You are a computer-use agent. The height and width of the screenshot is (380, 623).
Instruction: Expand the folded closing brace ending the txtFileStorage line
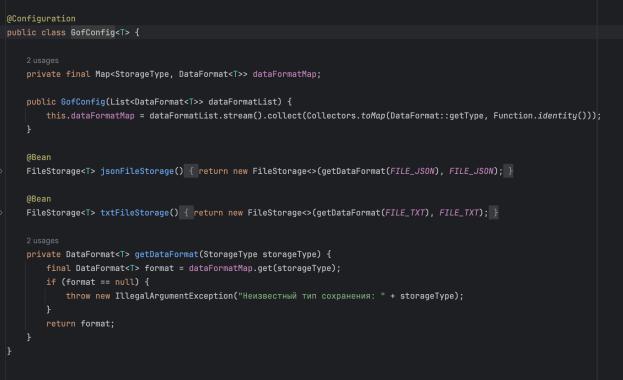click(x=494, y=213)
